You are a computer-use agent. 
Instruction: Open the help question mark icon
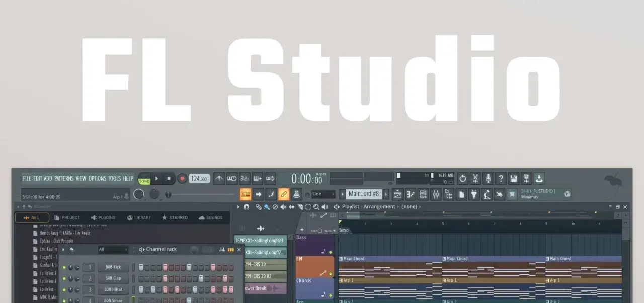coord(501,179)
